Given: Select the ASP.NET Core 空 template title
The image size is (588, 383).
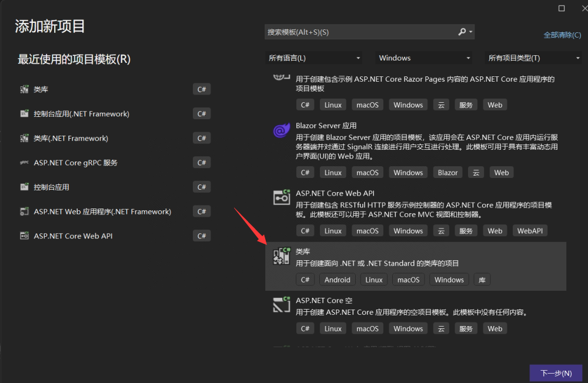Looking at the screenshot, I should pyautogui.click(x=324, y=300).
